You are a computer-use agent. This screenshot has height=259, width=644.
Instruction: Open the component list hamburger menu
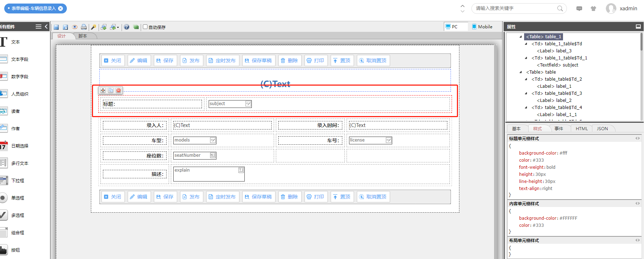(39, 27)
